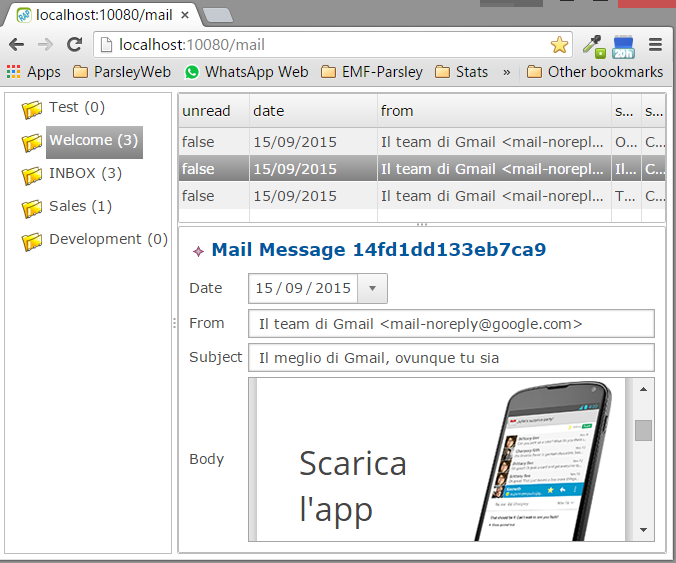Screen dimensions: 676x563
Task: Open the blue 20h calendar extension
Action: 623,47
